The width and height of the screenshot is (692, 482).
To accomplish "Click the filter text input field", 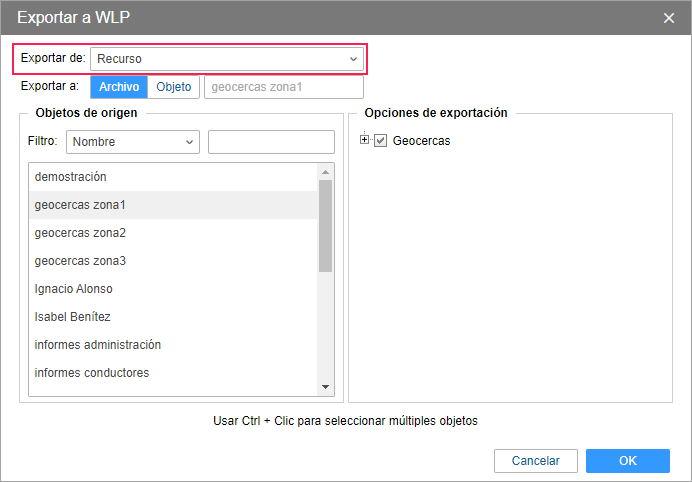I will [271, 142].
